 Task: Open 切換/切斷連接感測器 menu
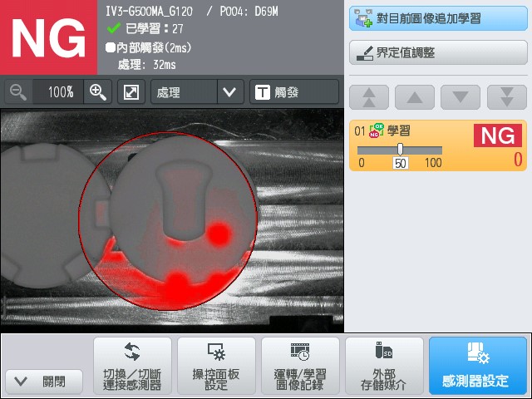(132, 366)
